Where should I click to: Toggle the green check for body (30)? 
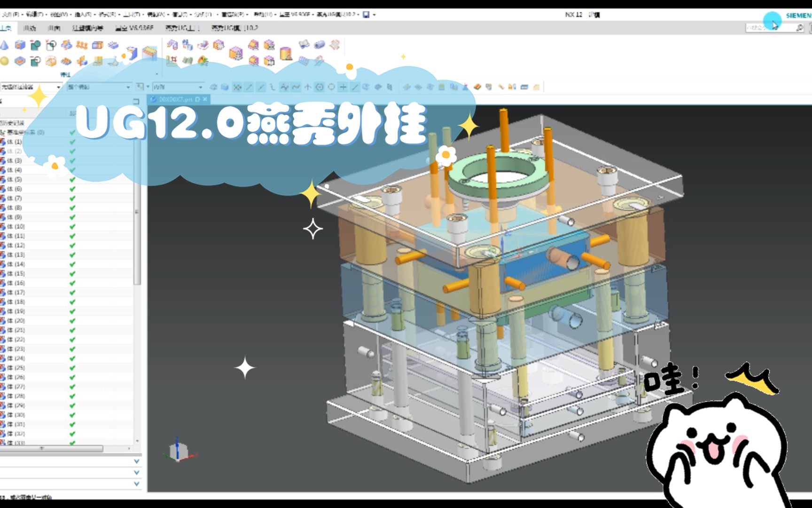coord(72,415)
